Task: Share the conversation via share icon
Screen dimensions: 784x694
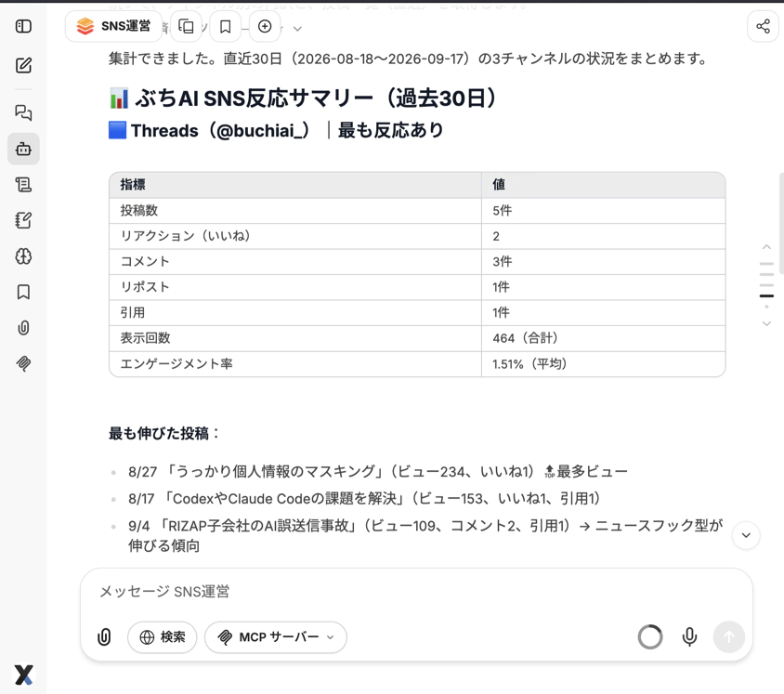Action: [x=763, y=26]
